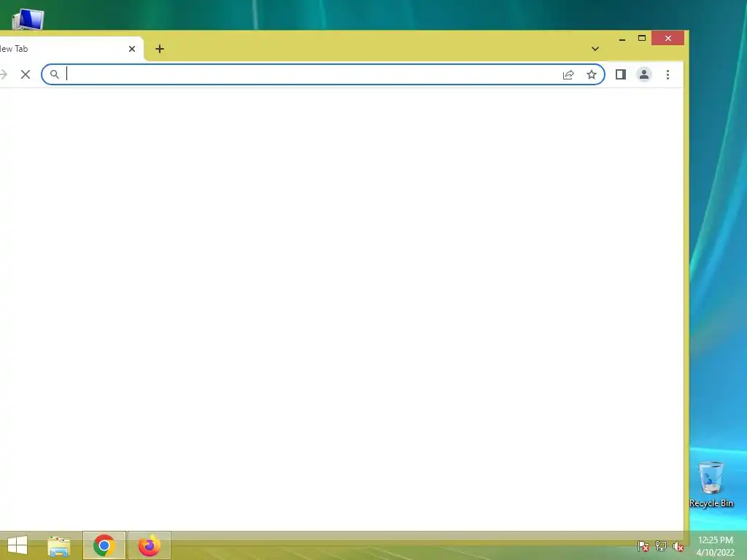Focus the Chrome address bar
This screenshot has height=560, width=747.
(x=323, y=74)
